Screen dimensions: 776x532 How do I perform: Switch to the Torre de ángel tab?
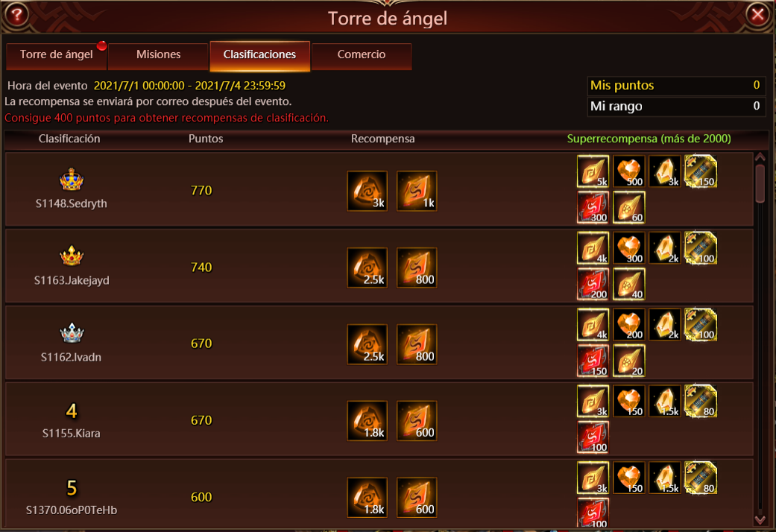56,55
